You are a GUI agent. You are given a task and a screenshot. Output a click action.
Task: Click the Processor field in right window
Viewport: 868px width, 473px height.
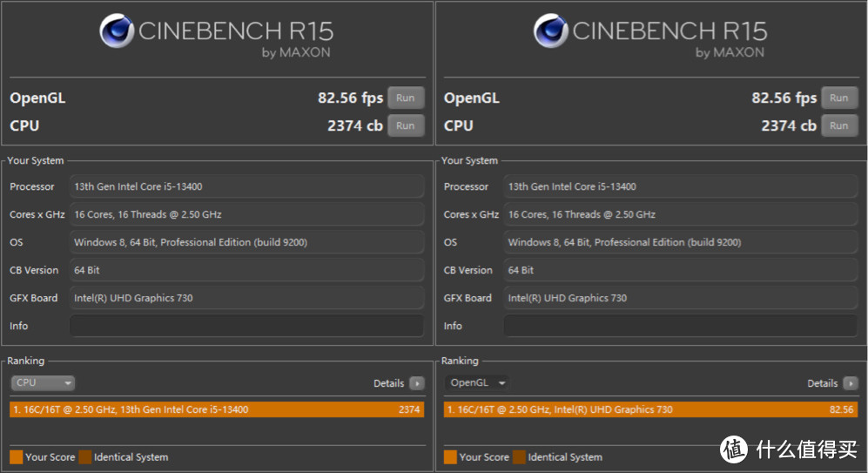pos(681,186)
